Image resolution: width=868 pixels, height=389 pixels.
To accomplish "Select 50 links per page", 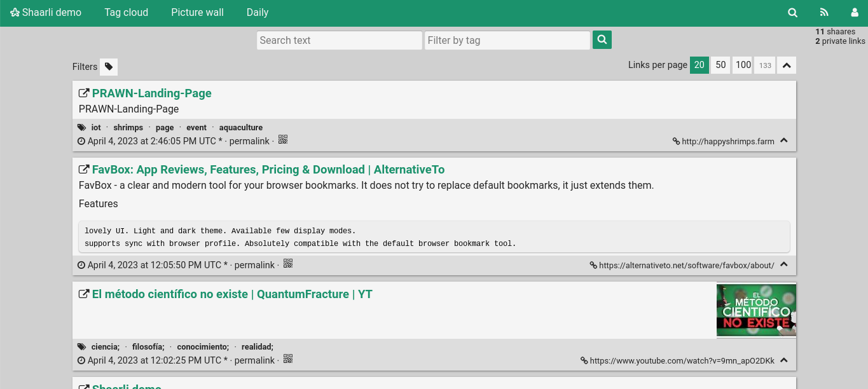I will [720, 65].
